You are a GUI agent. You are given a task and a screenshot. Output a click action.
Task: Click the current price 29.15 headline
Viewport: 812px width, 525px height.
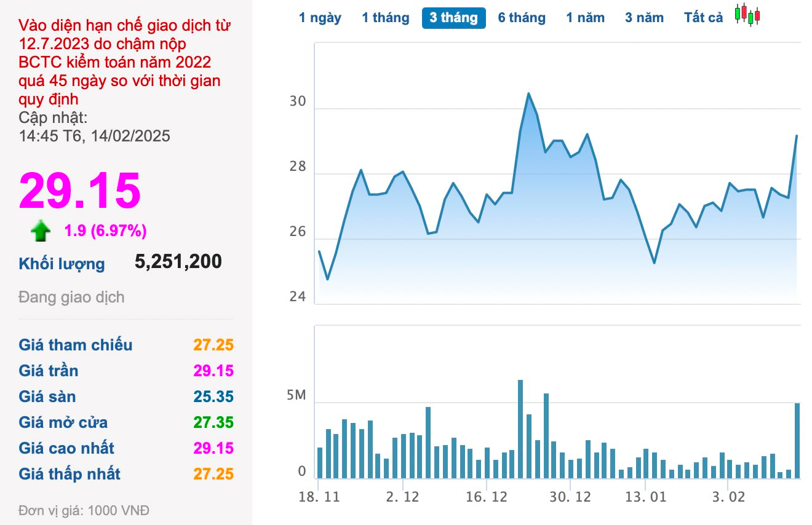point(80,191)
